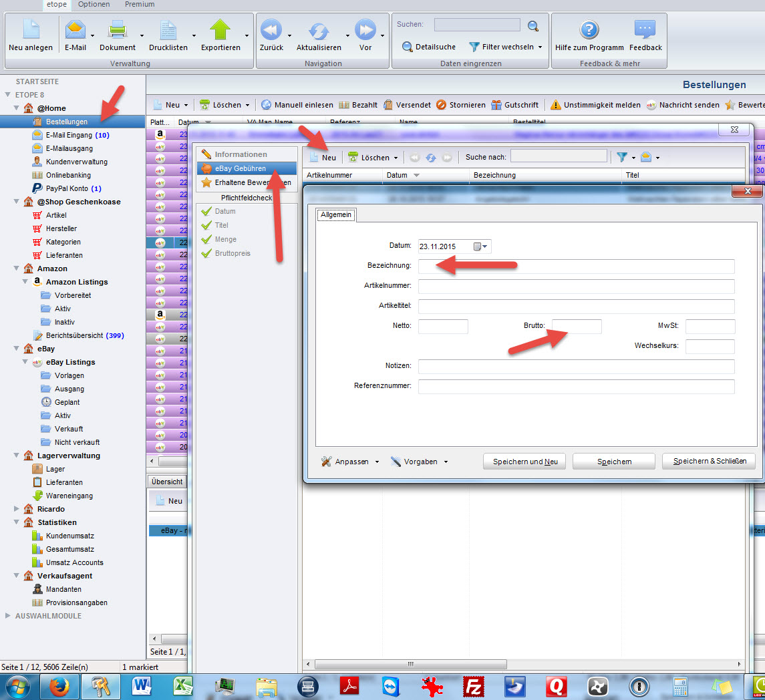This screenshot has height=700, width=765.
Task: Open Microsoft Word from the taskbar
Action: (x=142, y=687)
